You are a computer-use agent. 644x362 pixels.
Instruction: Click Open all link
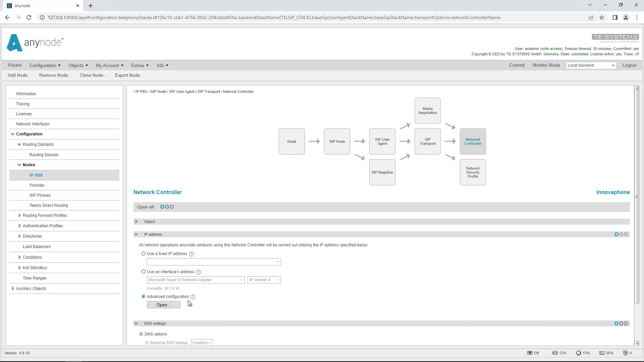point(145,207)
